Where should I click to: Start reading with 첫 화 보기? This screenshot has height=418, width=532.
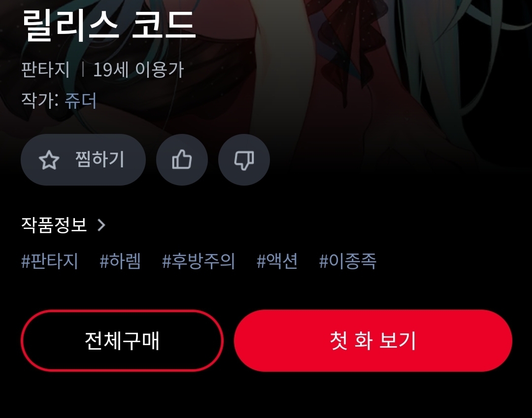(373, 340)
